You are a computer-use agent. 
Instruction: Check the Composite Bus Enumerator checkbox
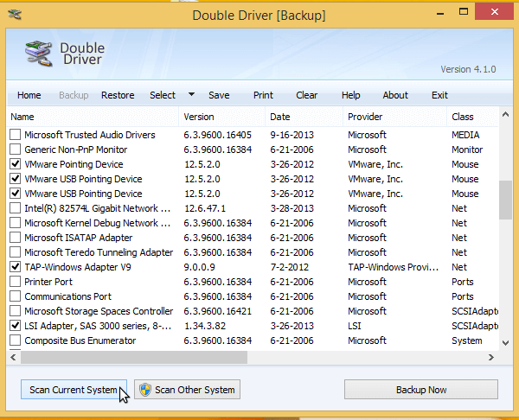pos(15,340)
